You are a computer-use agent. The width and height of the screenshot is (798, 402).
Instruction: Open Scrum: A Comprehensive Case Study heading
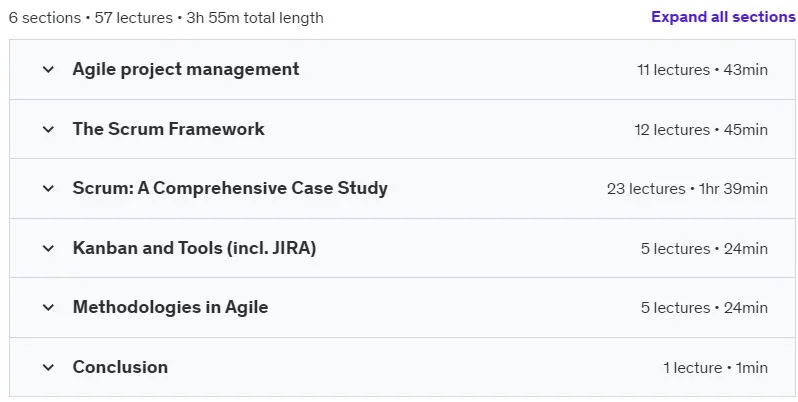point(230,188)
